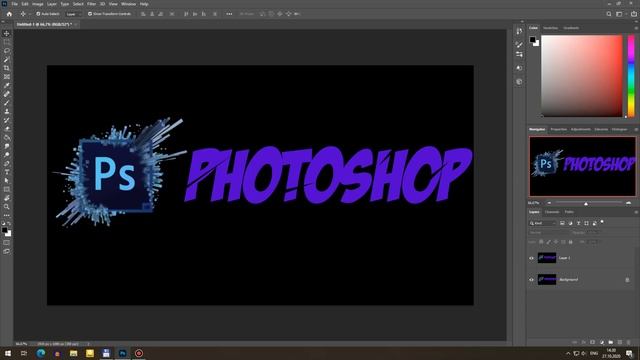This screenshot has height=360, width=640.
Task: Switch to the Swatches tab
Action: coord(550,28)
